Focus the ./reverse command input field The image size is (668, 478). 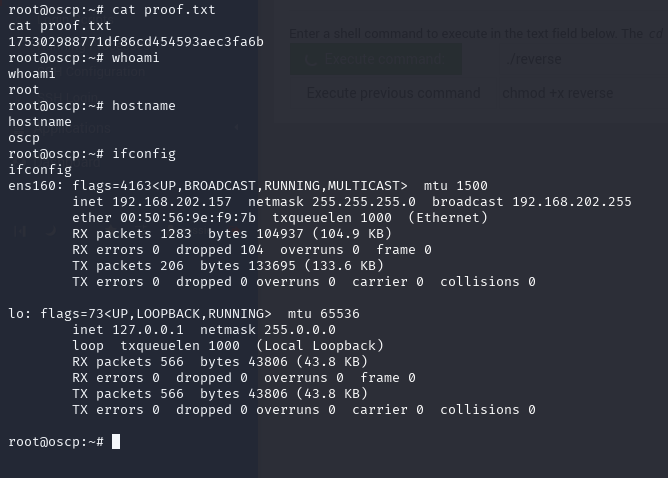pos(584,59)
